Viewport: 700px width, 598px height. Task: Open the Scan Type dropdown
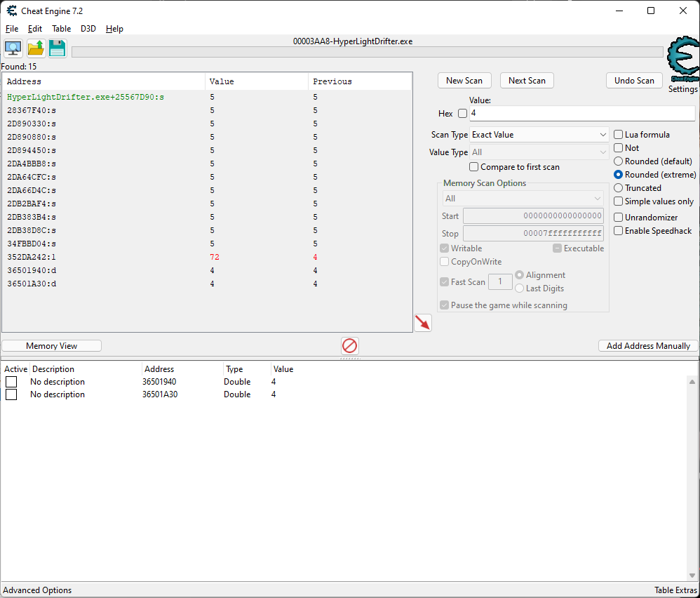click(539, 135)
